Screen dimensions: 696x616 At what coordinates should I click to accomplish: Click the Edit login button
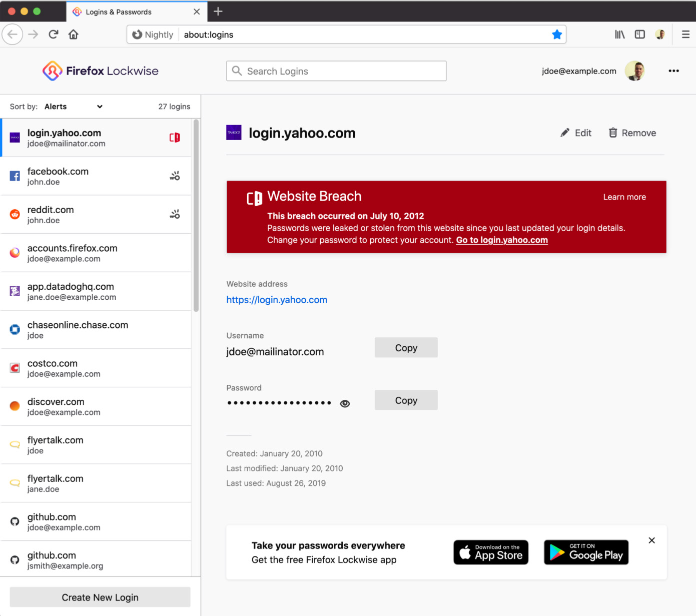[576, 133]
